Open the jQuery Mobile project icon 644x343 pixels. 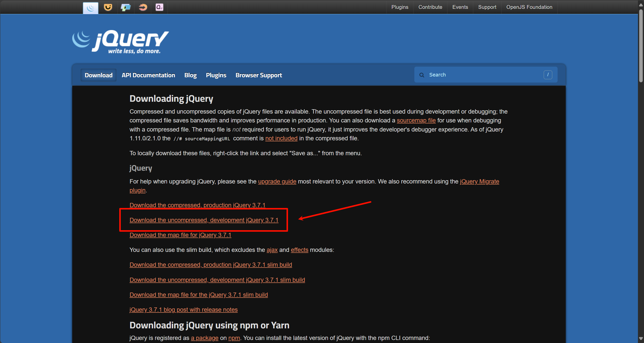coord(126,7)
